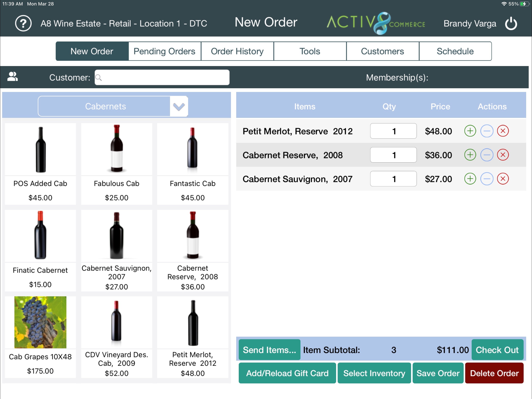Increase Cabernet Sauvignon quantity with plus icon

(x=470, y=179)
